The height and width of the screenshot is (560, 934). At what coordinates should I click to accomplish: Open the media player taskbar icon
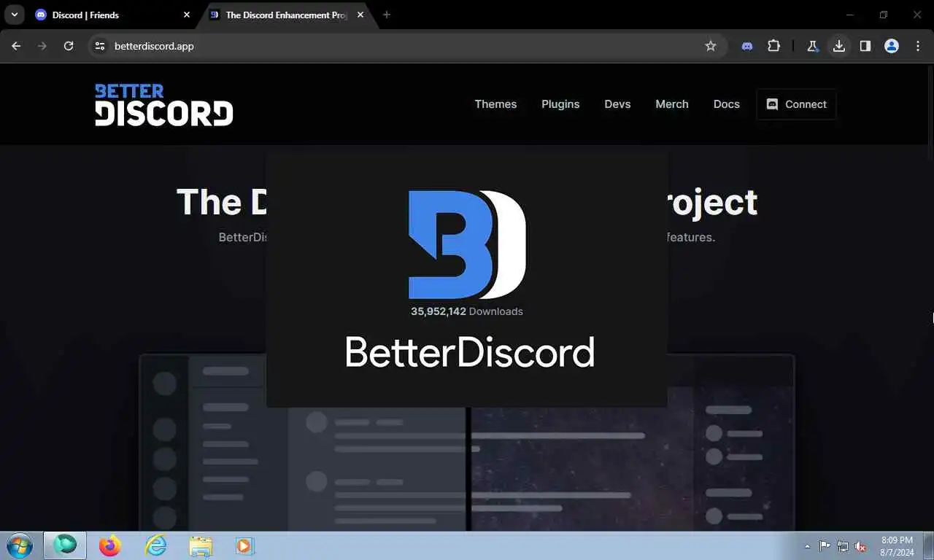[x=244, y=545]
